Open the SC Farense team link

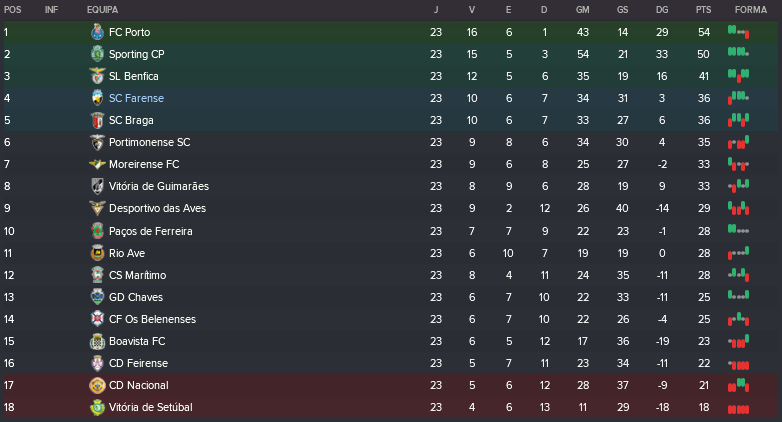coord(136,98)
